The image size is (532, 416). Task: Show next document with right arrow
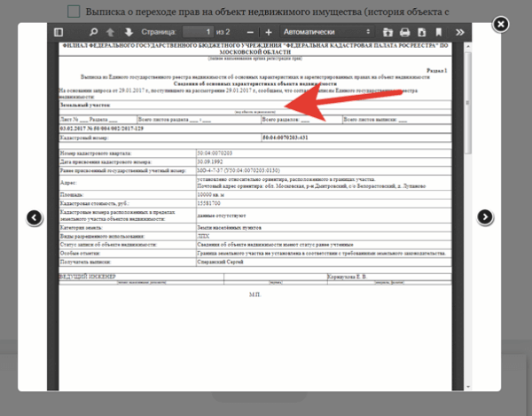485,216
